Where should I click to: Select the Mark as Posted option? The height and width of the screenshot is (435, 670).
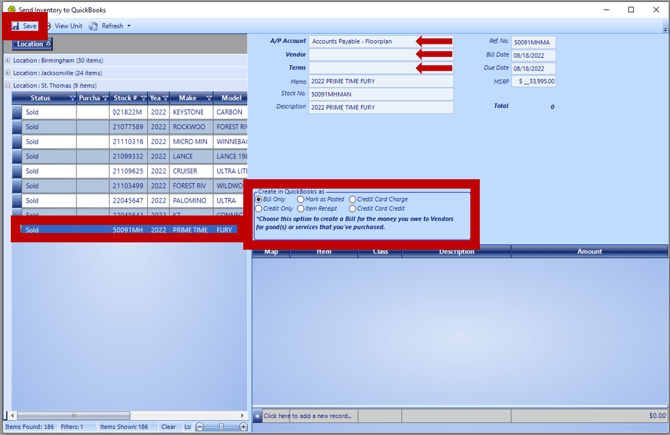tap(300, 200)
